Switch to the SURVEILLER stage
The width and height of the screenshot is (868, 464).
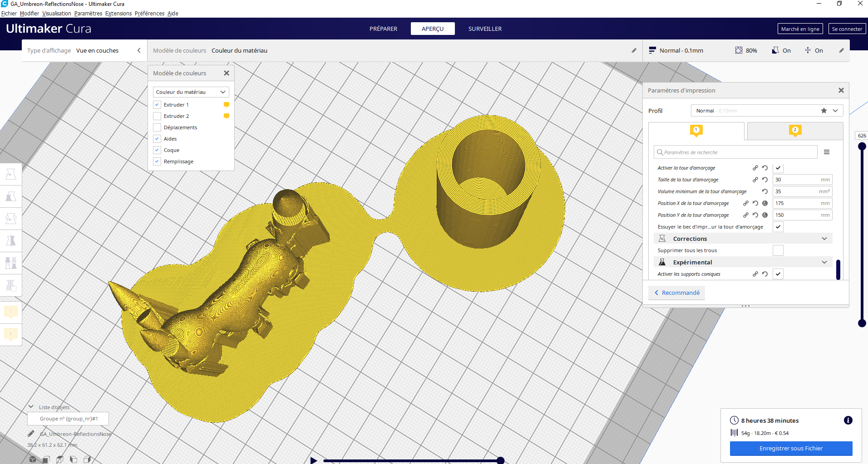tap(485, 29)
